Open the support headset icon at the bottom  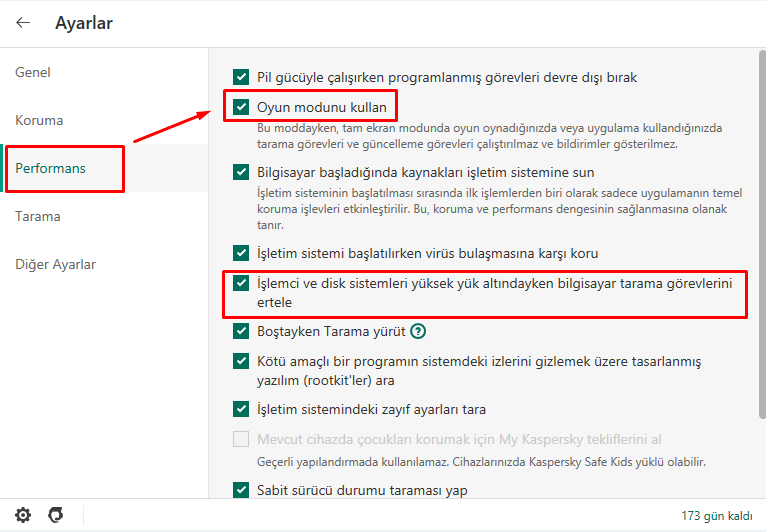(56, 515)
